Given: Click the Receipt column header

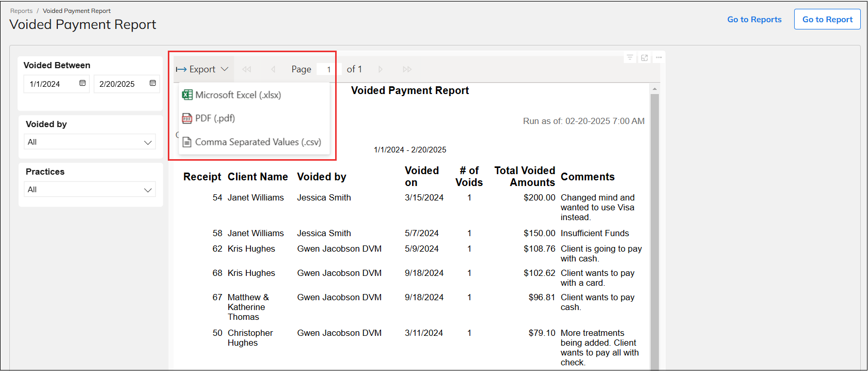Looking at the screenshot, I should 202,177.
